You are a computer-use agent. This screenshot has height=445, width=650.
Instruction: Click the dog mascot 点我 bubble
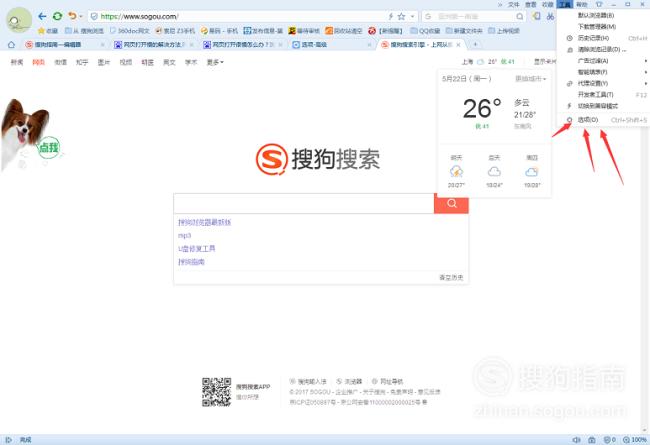(x=49, y=147)
